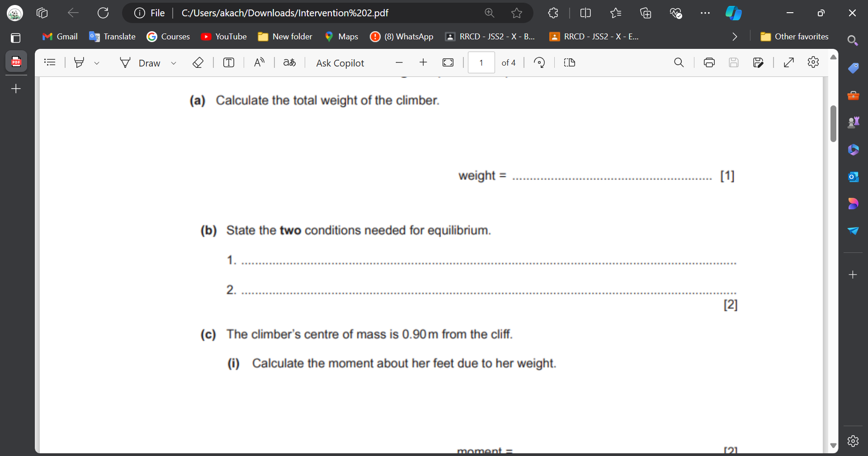868x456 pixels.
Task: Open the Drop paper-plane sidebar icon
Action: [x=853, y=231]
